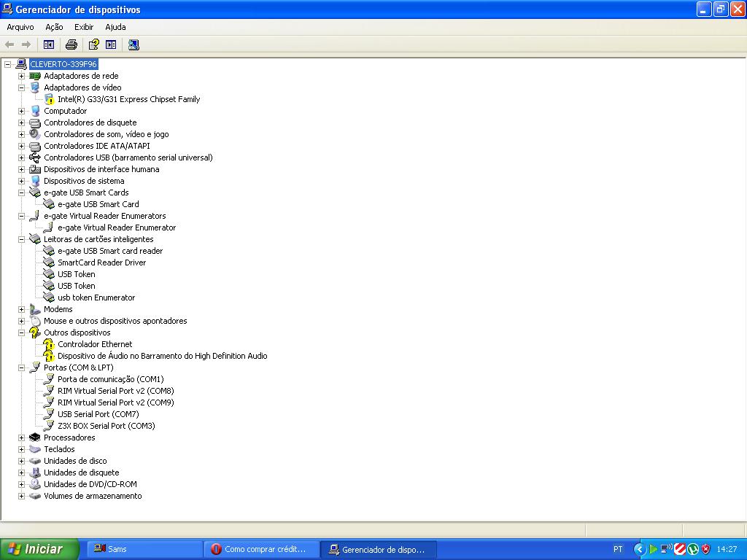Open the Properties toolbar icon
Screen dimensions: 747x560
pos(94,44)
